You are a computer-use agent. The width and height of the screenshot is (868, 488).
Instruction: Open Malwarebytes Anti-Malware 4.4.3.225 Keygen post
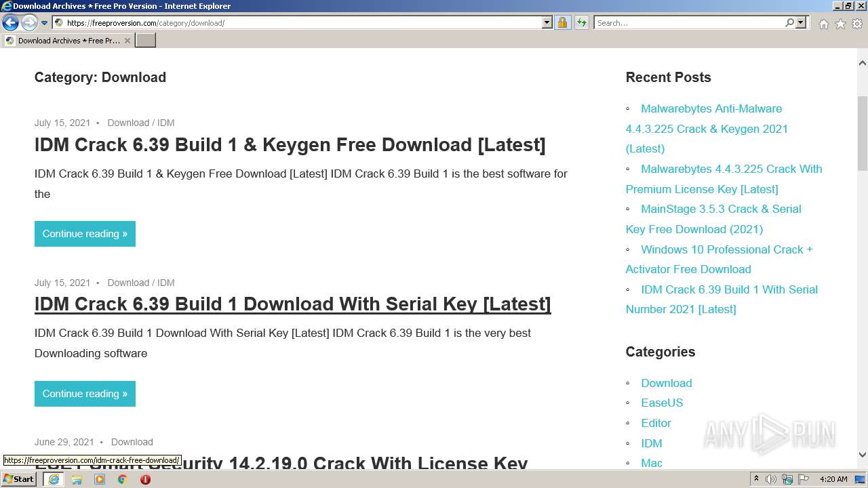click(707, 129)
